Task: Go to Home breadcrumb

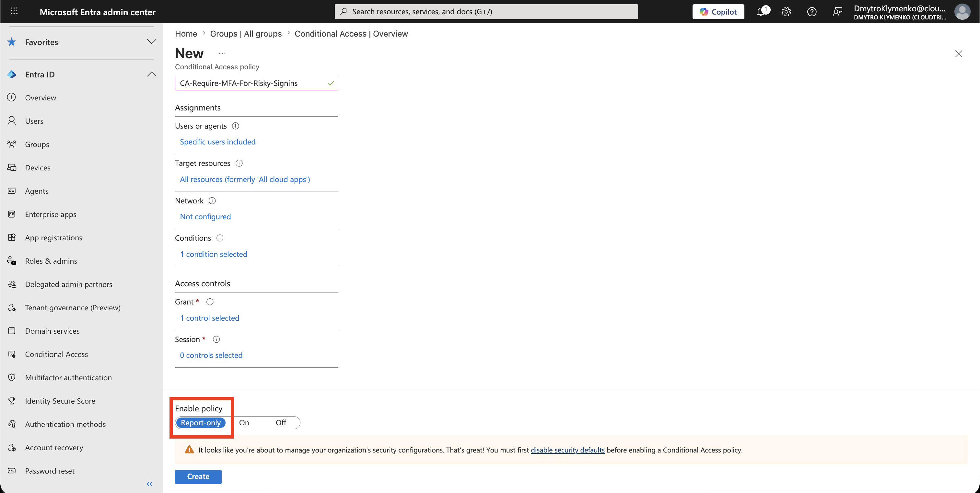Action: click(x=186, y=33)
